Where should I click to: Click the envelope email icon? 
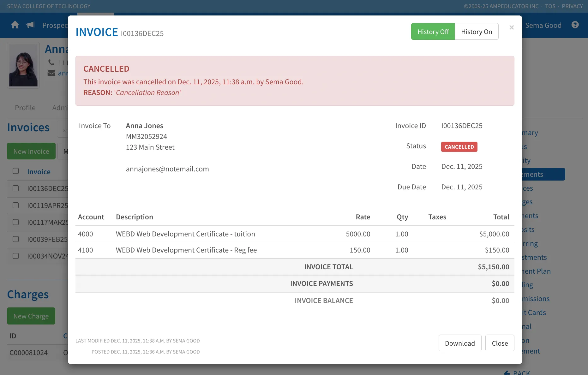(x=51, y=73)
